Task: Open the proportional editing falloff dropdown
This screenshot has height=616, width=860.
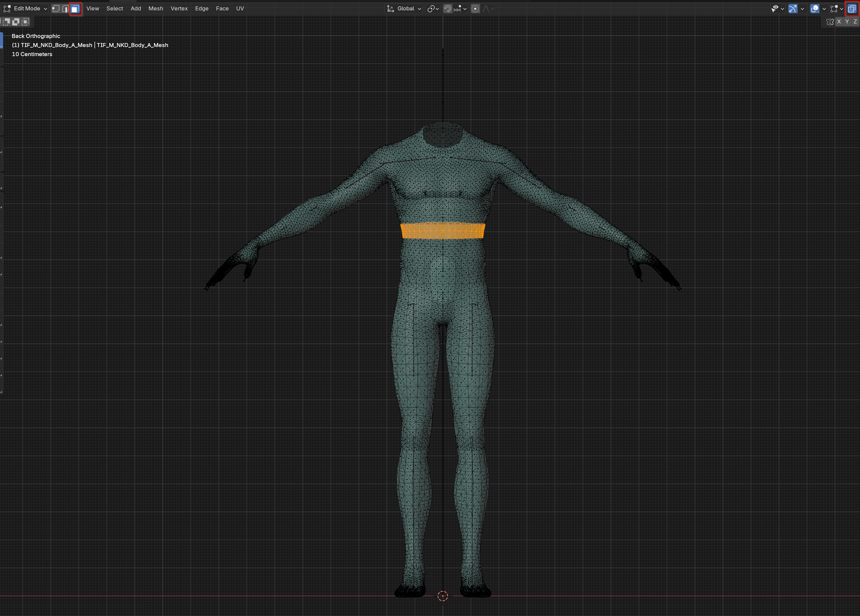Action: pos(488,8)
